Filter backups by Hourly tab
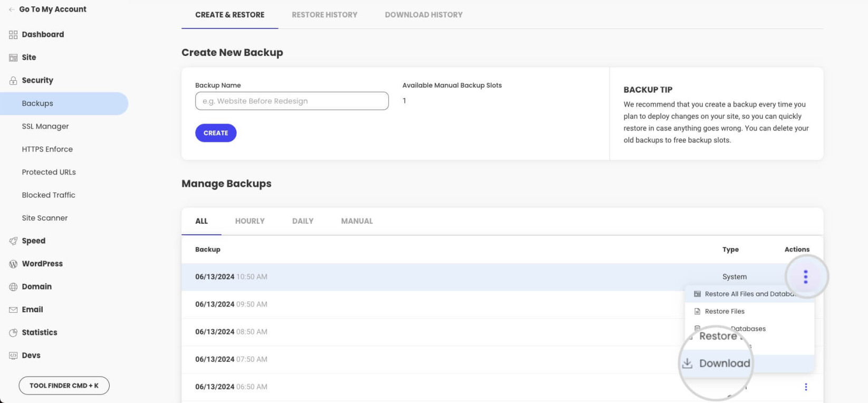This screenshot has height=403, width=868. click(x=250, y=221)
